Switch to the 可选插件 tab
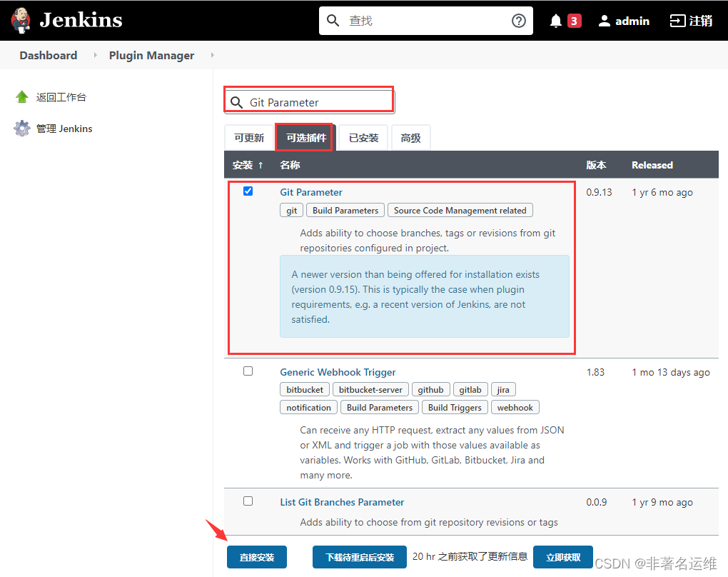Viewport: 728px width, 577px height. tap(306, 138)
